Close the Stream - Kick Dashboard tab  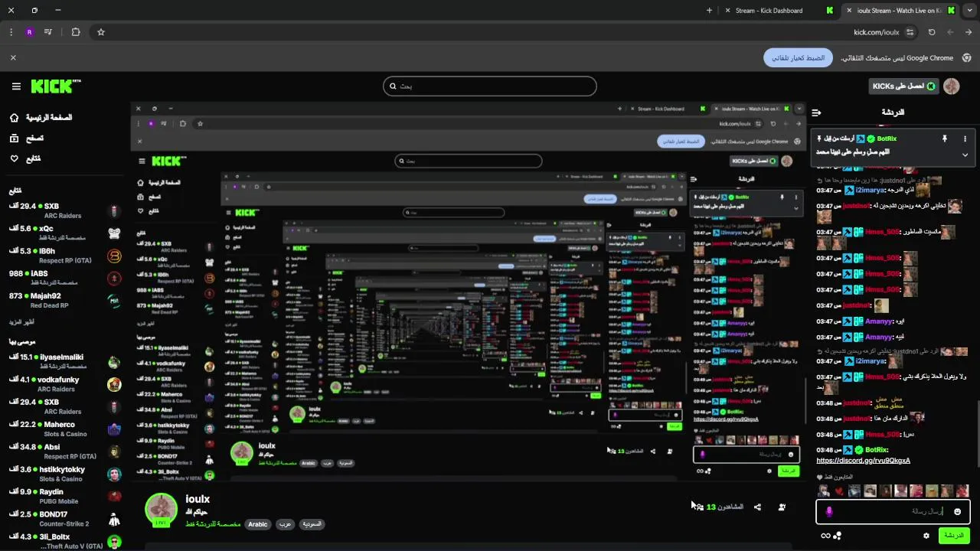[728, 11]
